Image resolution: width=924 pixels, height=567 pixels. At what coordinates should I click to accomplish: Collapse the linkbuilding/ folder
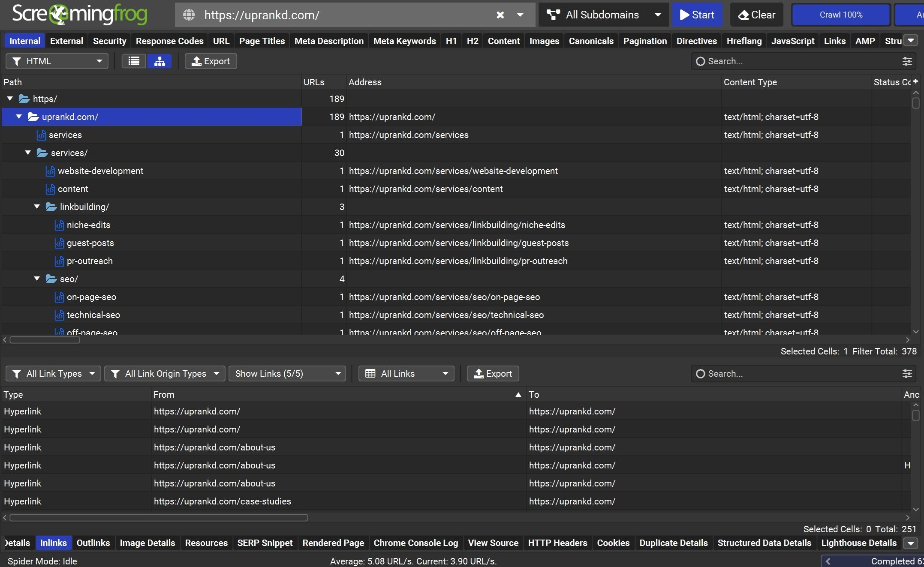pos(37,207)
